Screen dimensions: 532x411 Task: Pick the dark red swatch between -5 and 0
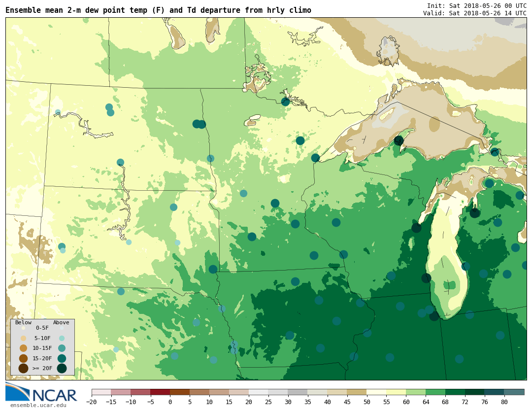(160, 392)
